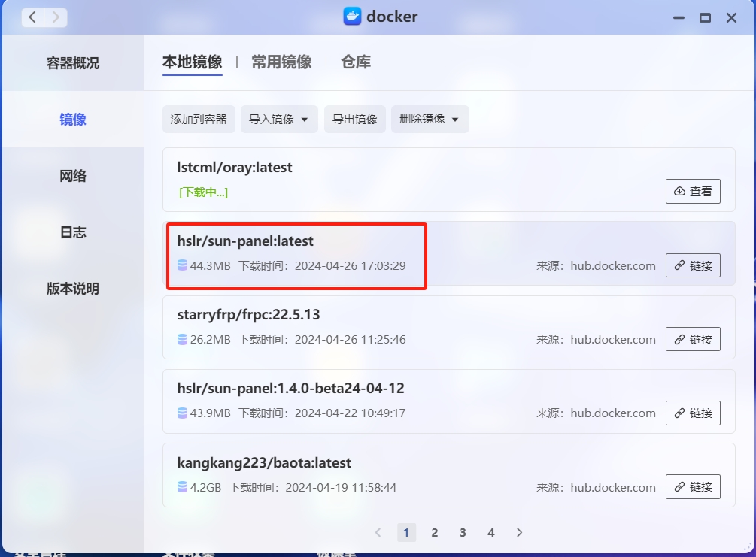Switch to the 常用镜像 tab
This screenshot has width=756, height=557.
pyautogui.click(x=281, y=62)
